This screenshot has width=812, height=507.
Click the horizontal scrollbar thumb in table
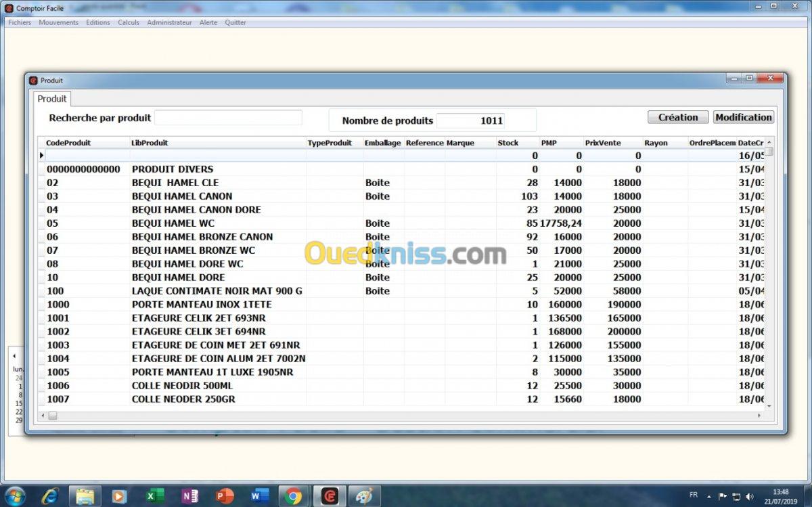[x=53, y=416]
